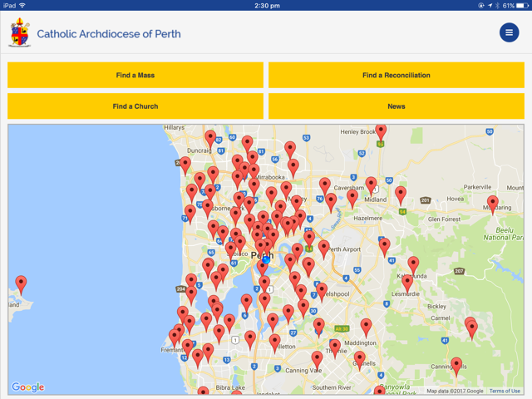Image resolution: width=532 pixels, height=399 pixels.
Task: Tap the Perth city label
Action: tap(262, 255)
